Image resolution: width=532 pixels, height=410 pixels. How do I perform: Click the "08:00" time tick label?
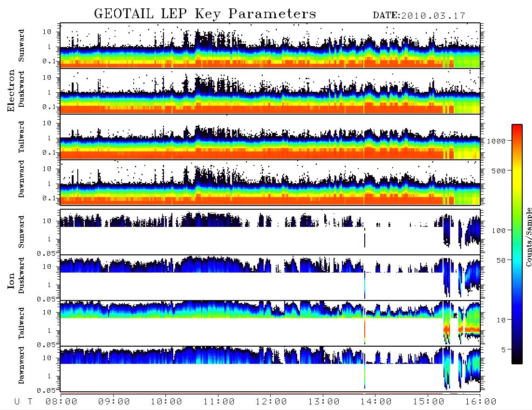61,402
